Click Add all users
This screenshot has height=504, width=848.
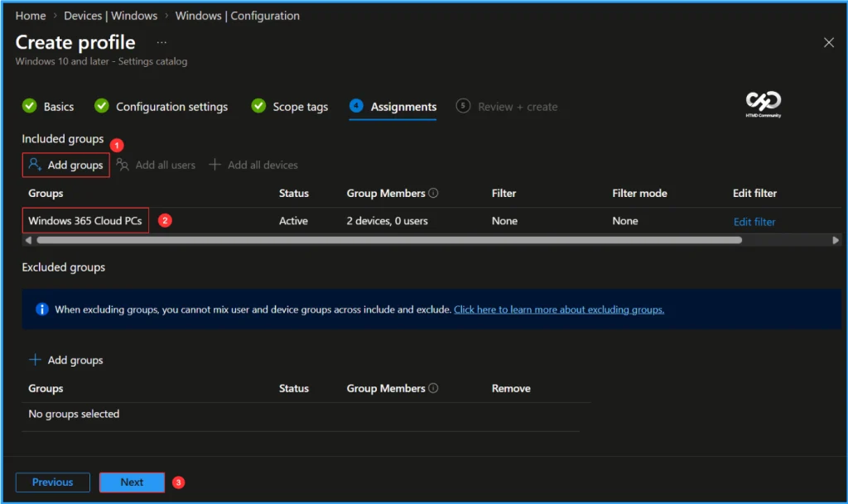[165, 166]
